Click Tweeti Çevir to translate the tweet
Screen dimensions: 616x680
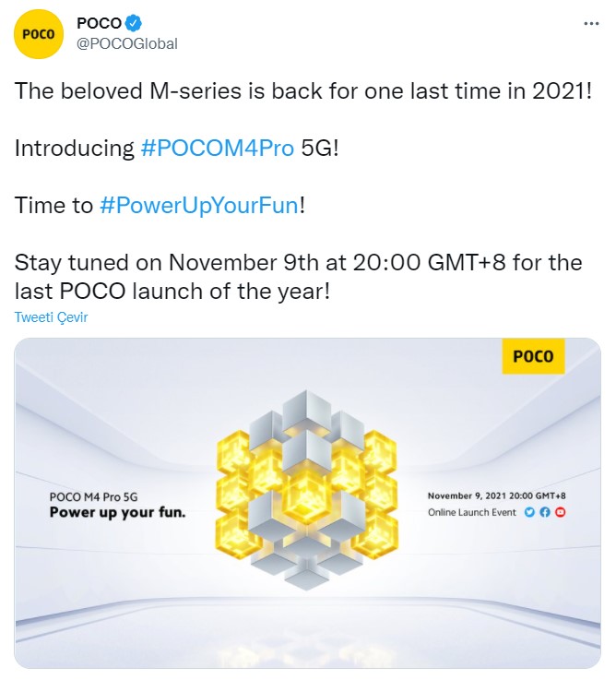(51, 317)
